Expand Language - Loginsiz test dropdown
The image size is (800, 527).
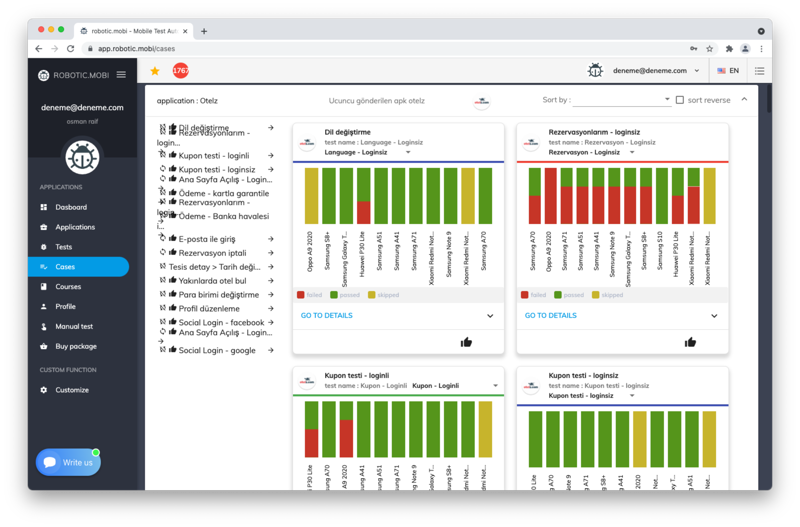click(408, 153)
